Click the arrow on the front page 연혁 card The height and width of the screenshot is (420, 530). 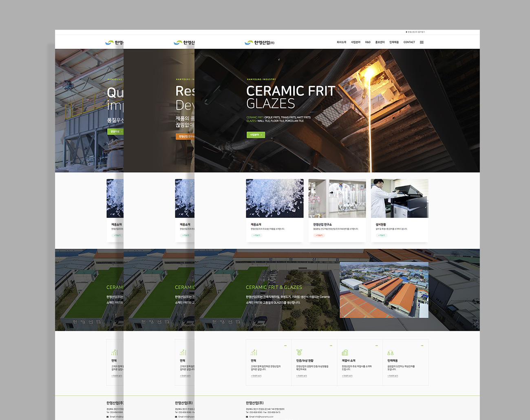point(285,346)
